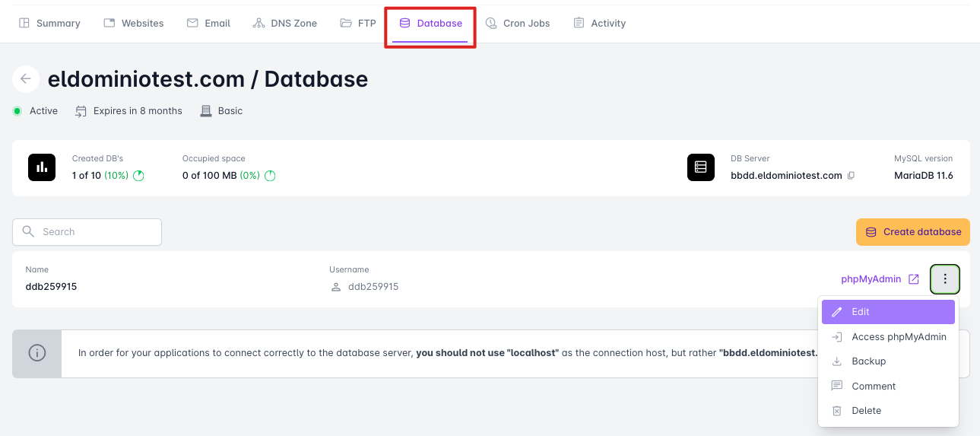
Task: Click the back arrow beside eldominiotest.com
Action: [x=26, y=78]
